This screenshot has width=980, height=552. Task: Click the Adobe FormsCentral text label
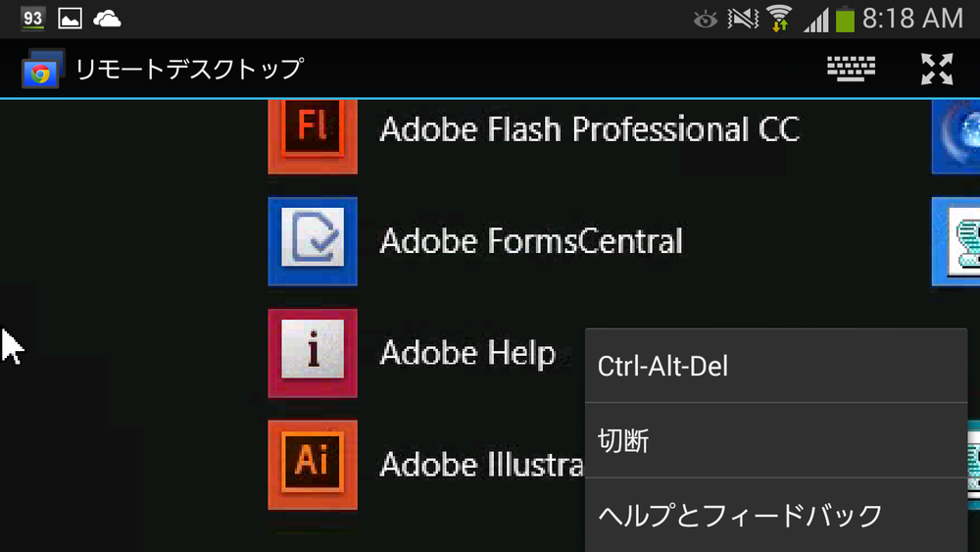530,241
